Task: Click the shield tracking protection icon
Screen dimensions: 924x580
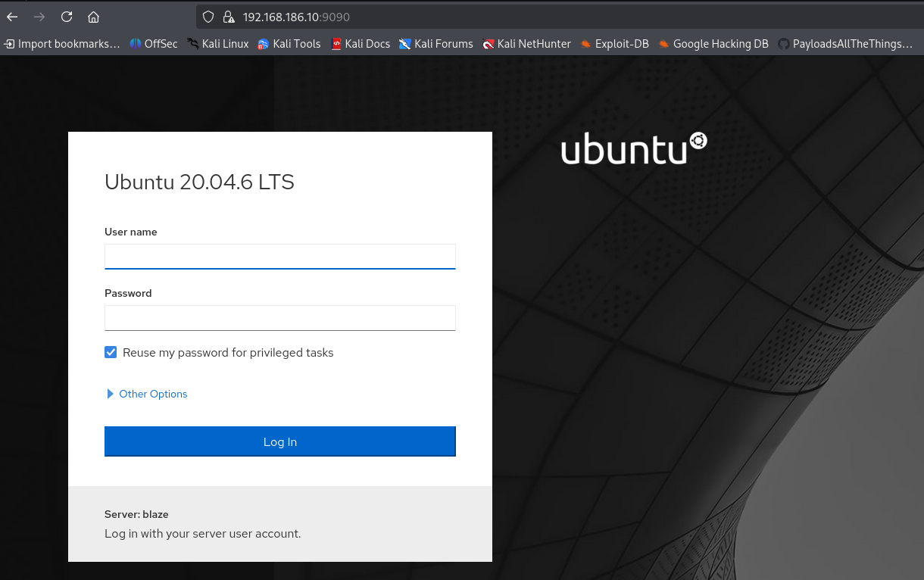Action: tap(208, 17)
